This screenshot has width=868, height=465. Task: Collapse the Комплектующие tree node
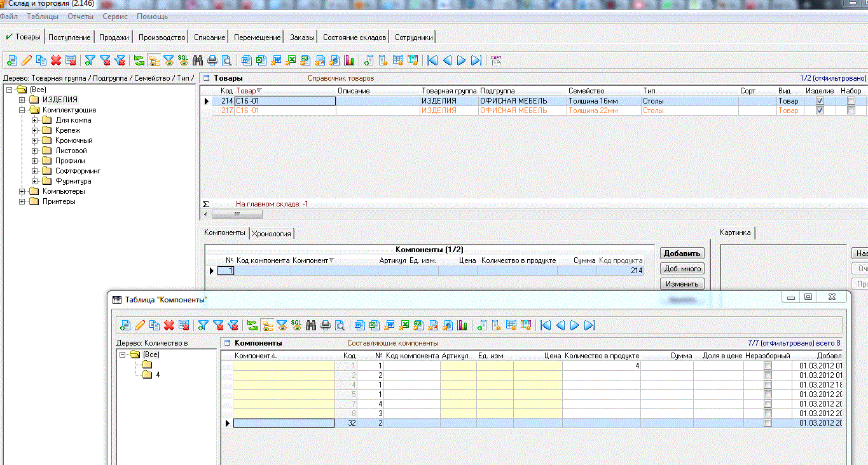[23, 110]
